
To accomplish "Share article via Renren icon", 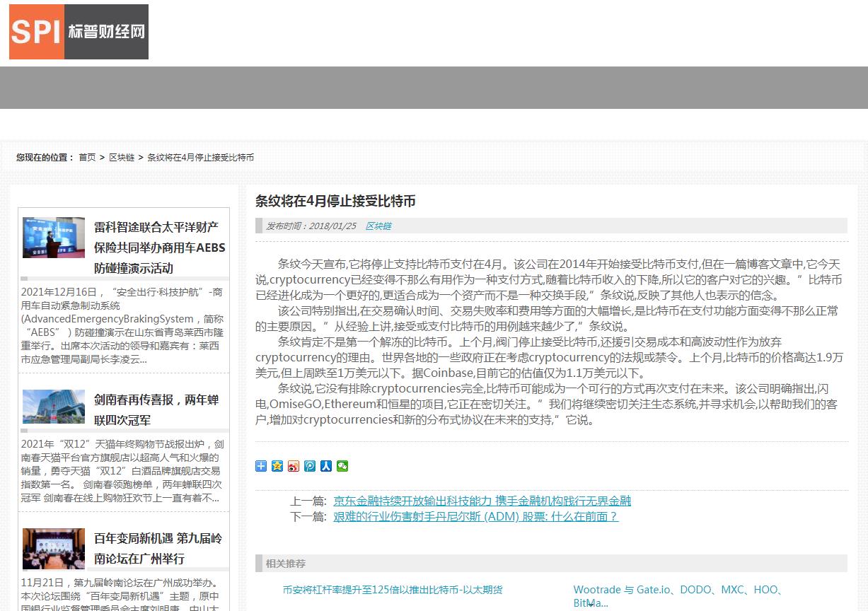I will (326, 466).
